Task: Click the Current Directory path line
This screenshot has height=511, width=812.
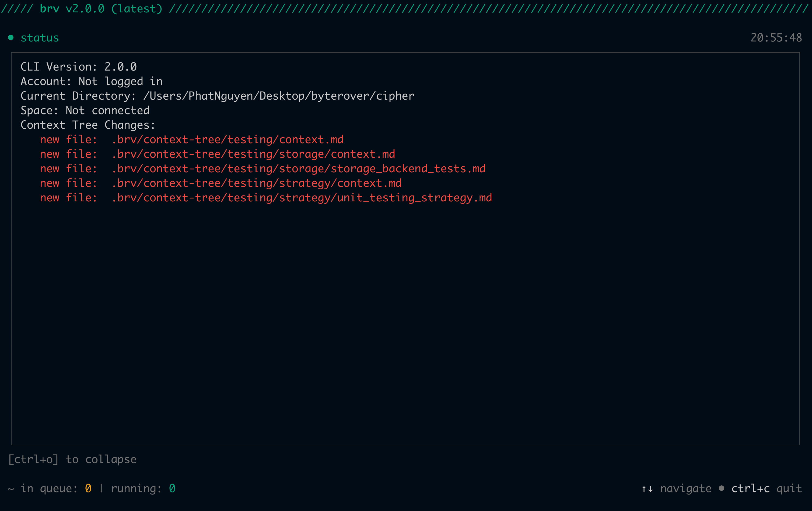Action: [217, 96]
